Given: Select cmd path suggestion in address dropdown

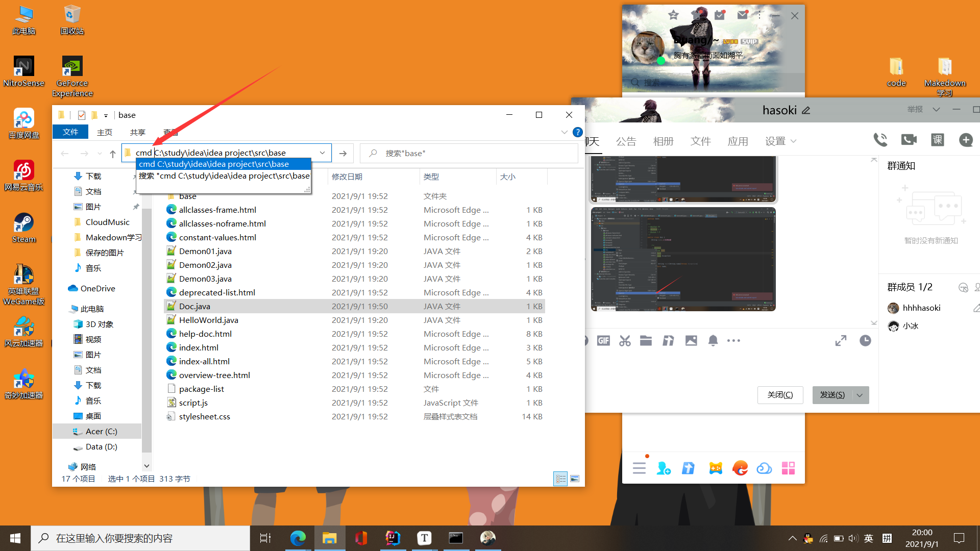Looking at the screenshot, I should (x=224, y=164).
